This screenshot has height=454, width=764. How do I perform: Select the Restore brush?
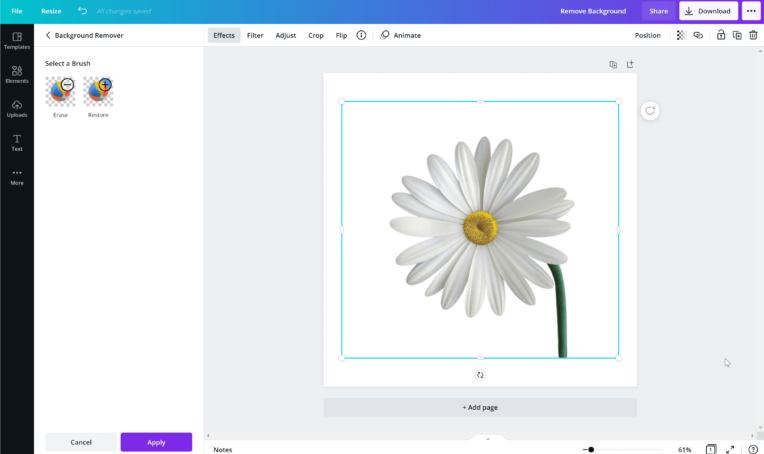(98, 92)
